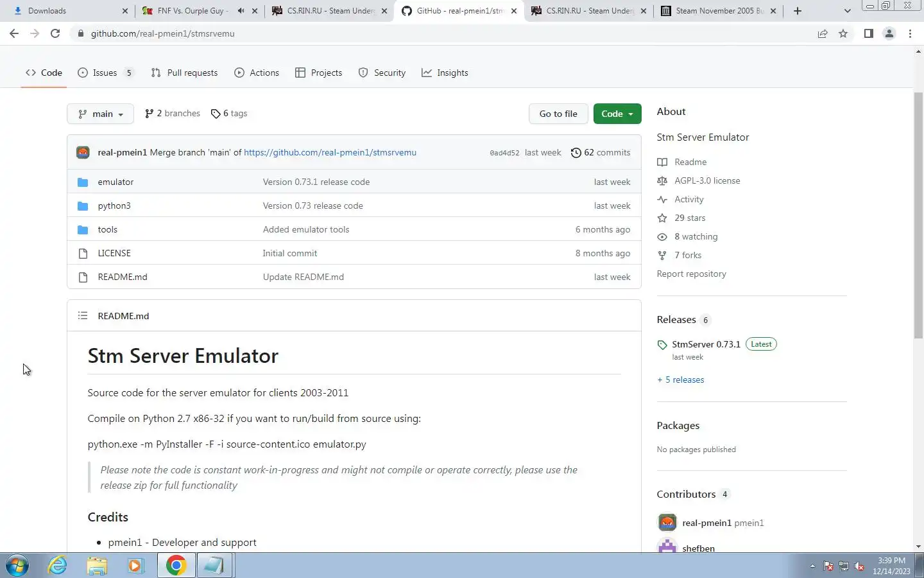Open the README.md file in file list
Image resolution: width=924 pixels, height=578 pixels.
(x=123, y=277)
